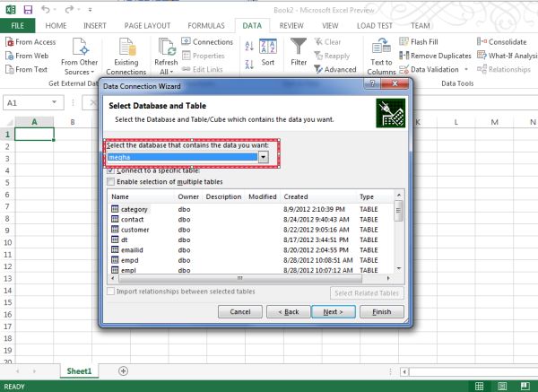Add a new sheet with plus icon

coord(123,371)
